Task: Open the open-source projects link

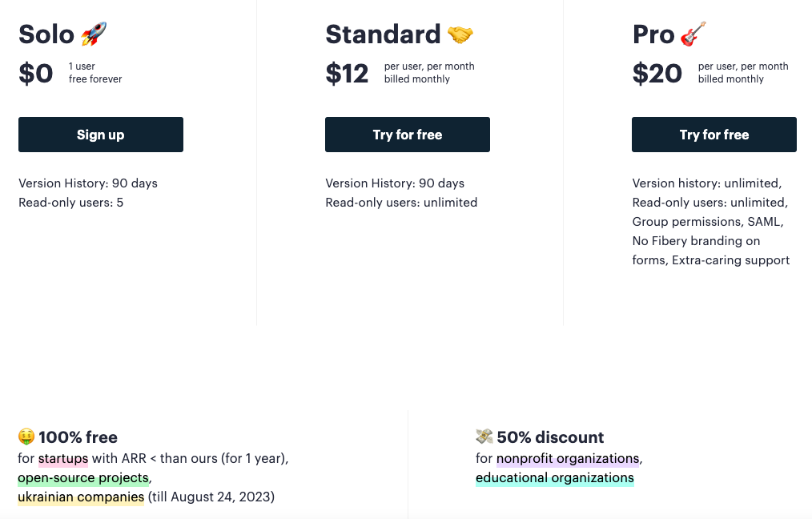Action: [x=83, y=477]
